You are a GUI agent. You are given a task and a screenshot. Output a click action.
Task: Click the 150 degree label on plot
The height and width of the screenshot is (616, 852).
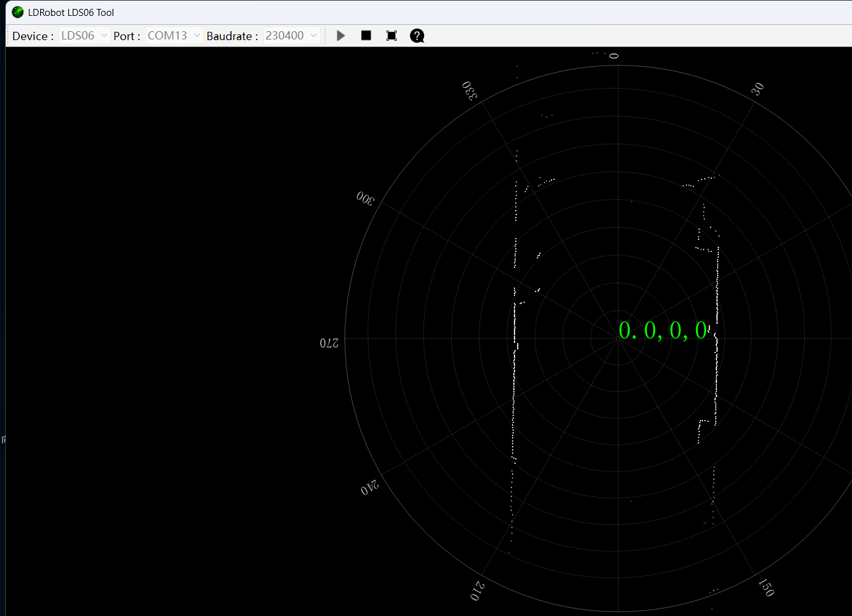click(x=766, y=587)
